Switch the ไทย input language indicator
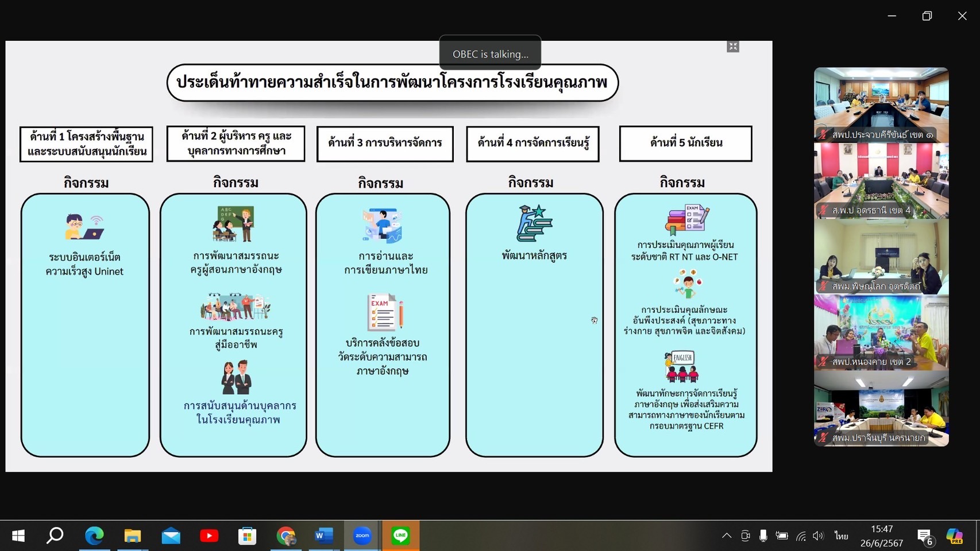The image size is (980, 551). (841, 536)
